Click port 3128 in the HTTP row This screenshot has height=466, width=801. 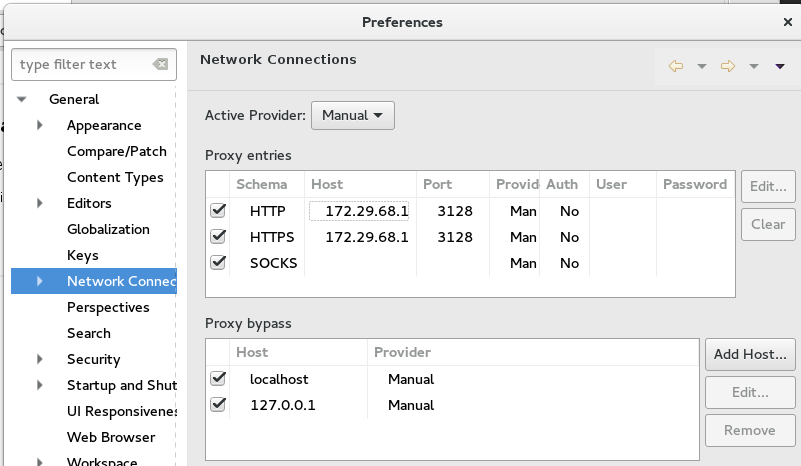point(455,211)
